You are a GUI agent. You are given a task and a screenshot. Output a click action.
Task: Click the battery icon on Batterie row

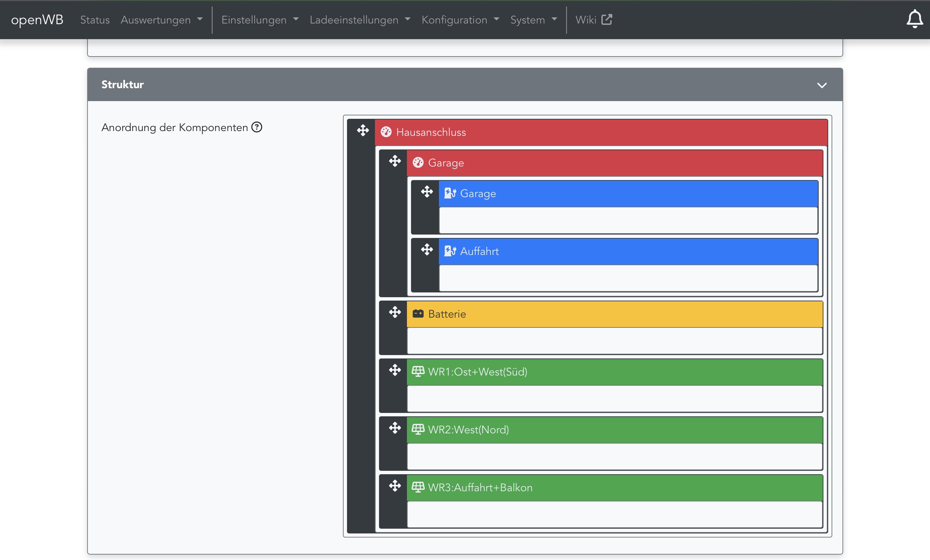[418, 314]
